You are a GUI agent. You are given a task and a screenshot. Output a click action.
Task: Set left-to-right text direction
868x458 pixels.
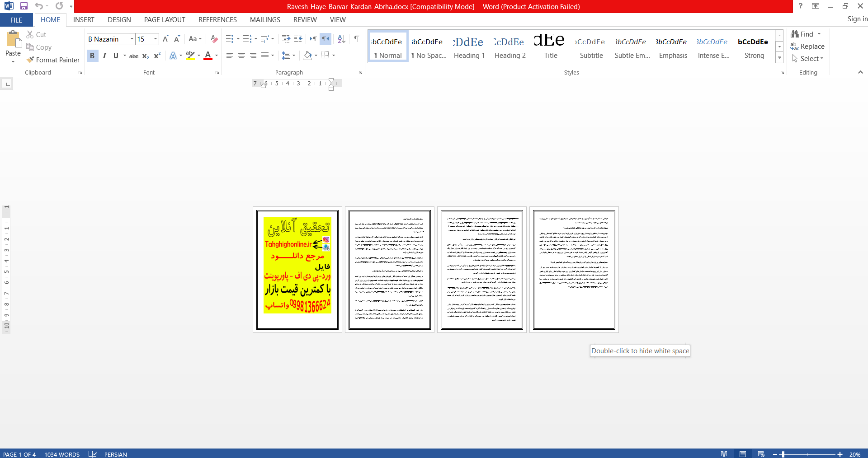pyautogui.click(x=313, y=39)
